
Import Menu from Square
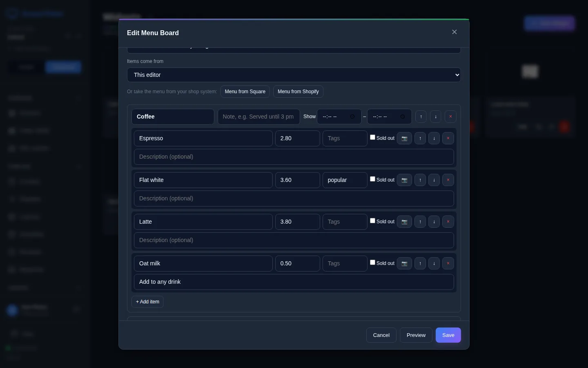click(x=245, y=92)
